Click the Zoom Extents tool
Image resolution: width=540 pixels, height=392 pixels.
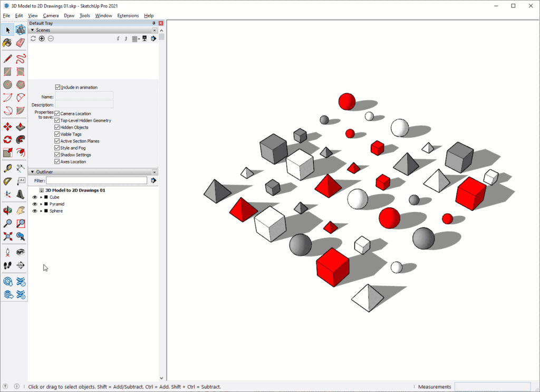pos(7,236)
